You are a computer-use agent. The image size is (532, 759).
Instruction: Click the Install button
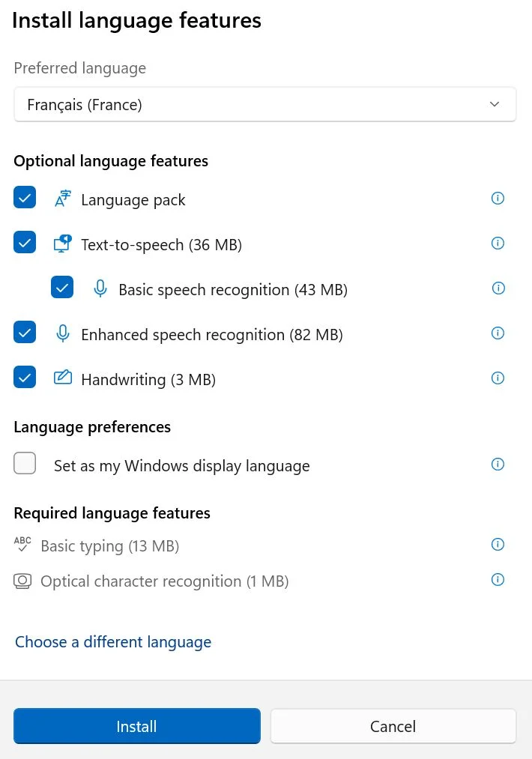[x=137, y=726]
